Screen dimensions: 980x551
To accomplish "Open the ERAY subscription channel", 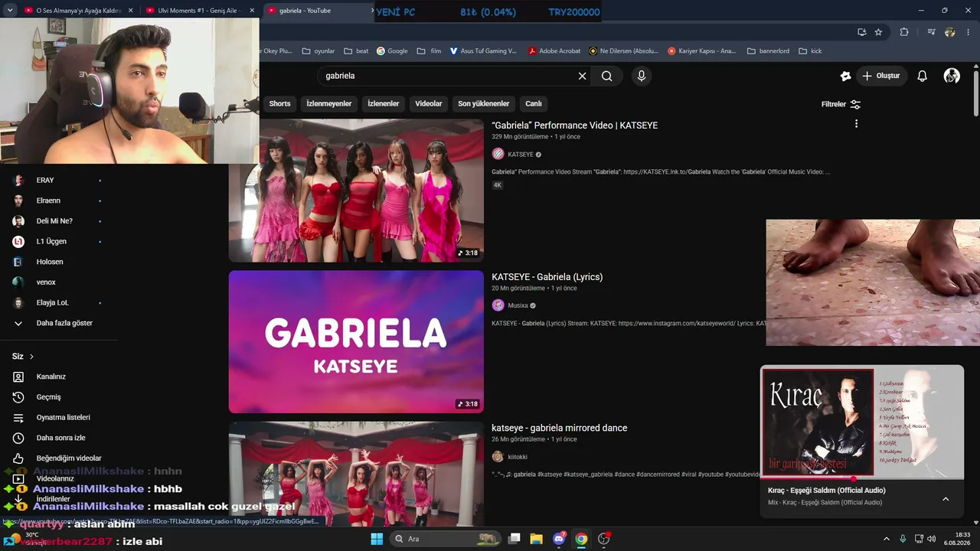I will click(x=44, y=180).
